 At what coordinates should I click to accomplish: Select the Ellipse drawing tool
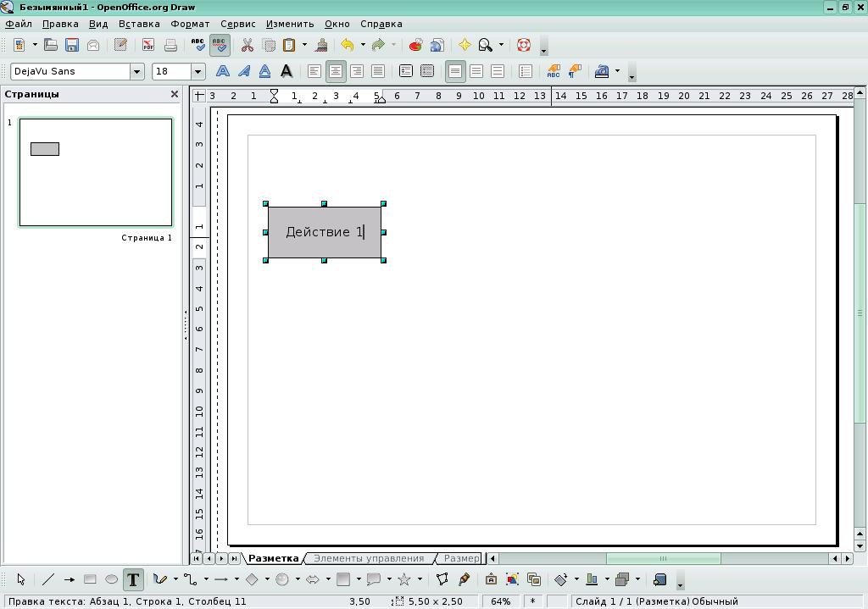coord(111,579)
